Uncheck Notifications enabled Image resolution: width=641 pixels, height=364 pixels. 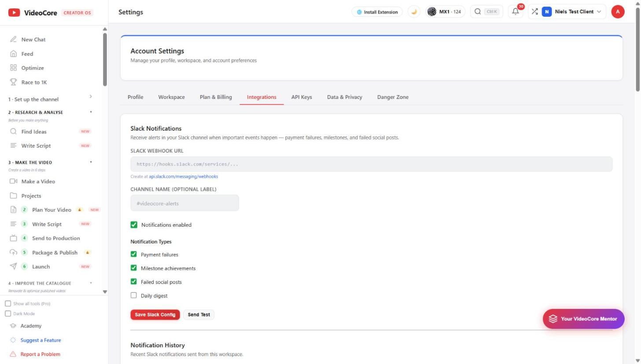134,225
